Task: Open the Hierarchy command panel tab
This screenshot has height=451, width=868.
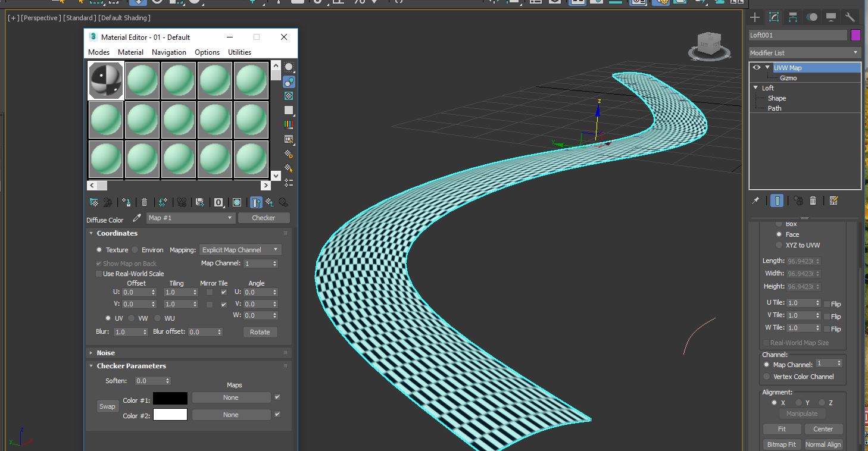Action: coord(792,17)
